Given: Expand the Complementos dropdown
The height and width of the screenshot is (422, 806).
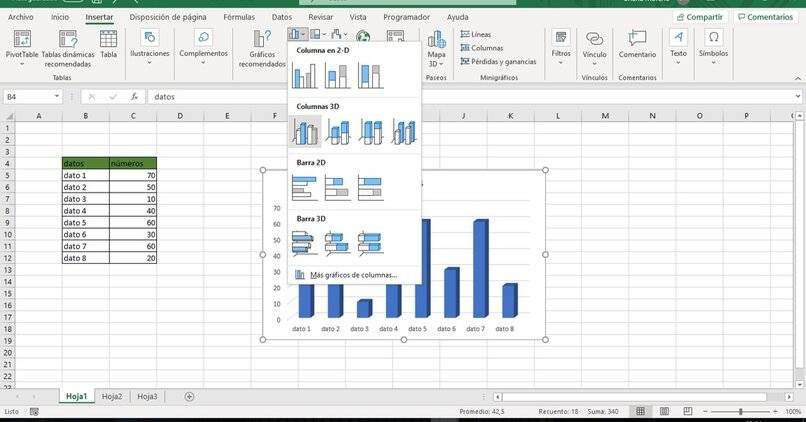Looking at the screenshot, I should coord(203,46).
